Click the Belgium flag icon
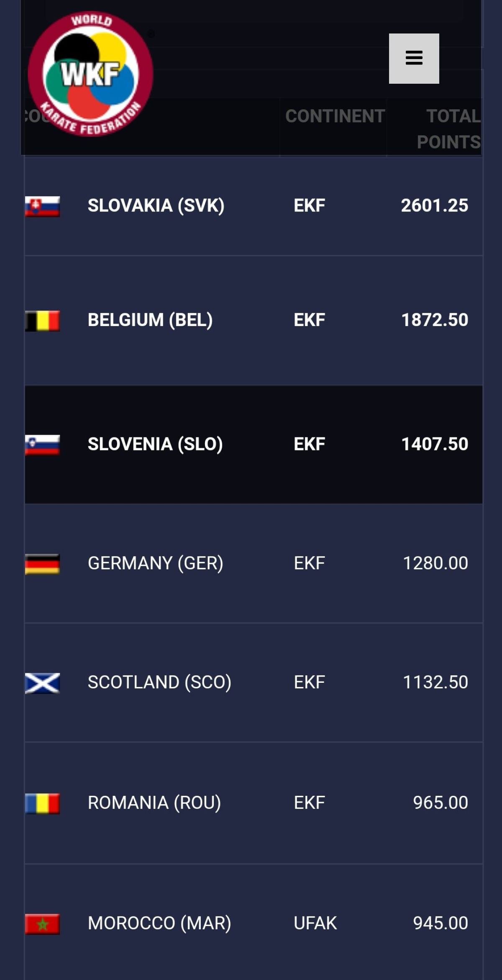The height and width of the screenshot is (980, 502). point(42,321)
